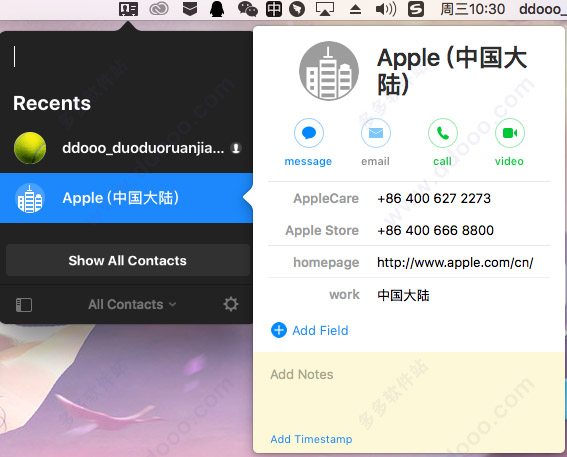Click the AppleCare field label
567x457 pixels.
(326, 198)
